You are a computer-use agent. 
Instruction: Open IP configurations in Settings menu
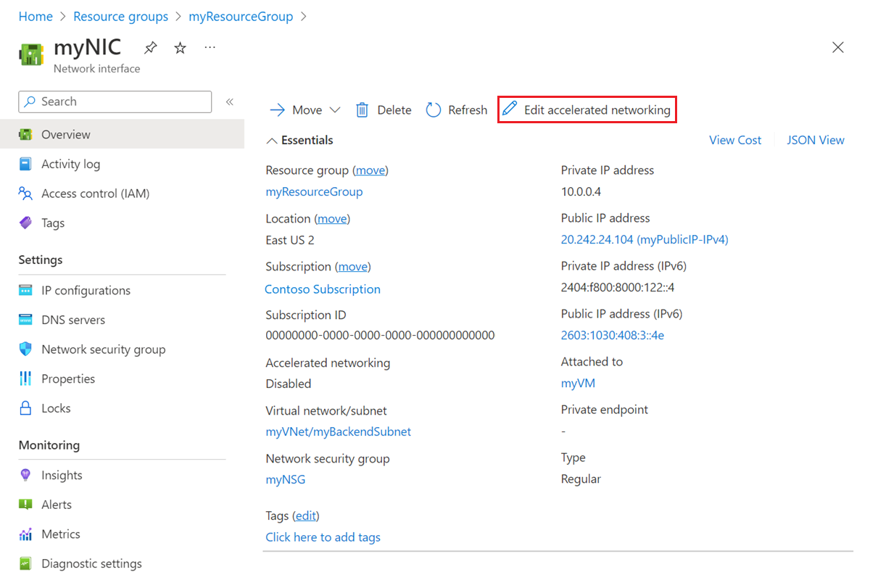[x=86, y=291]
